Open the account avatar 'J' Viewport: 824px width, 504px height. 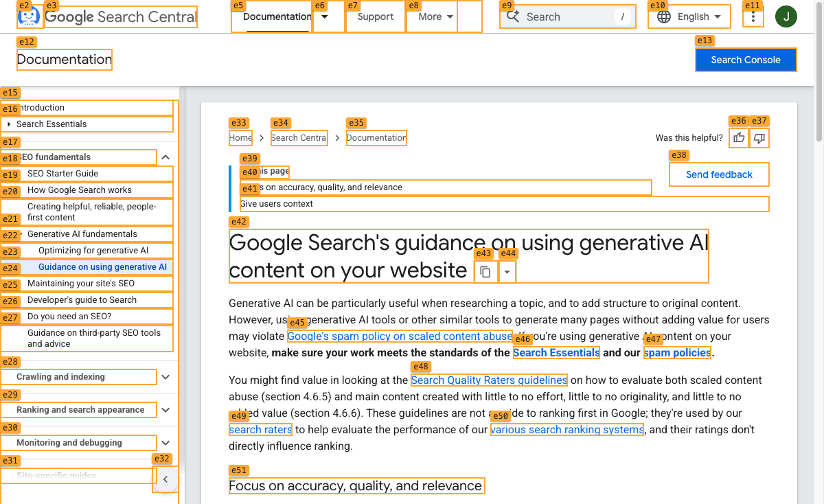point(786,16)
